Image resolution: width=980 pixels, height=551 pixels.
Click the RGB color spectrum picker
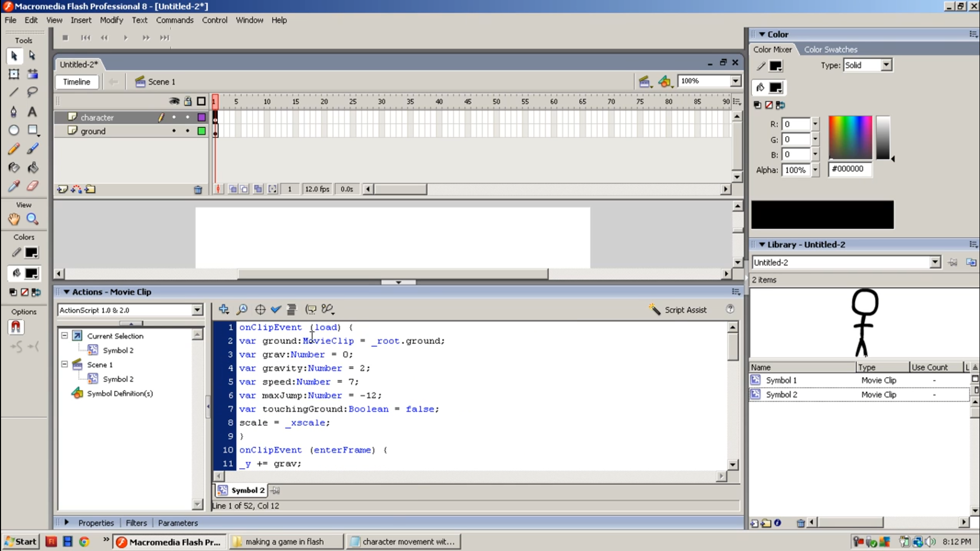pos(850,137)
